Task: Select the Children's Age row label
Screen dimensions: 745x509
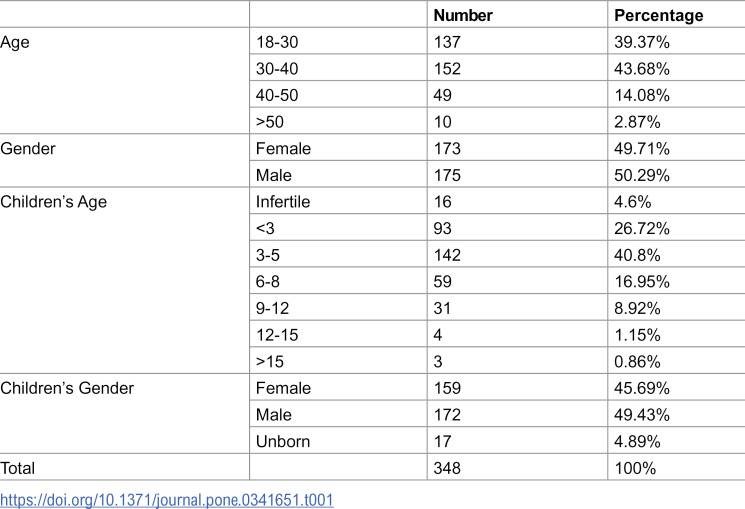Action: [53, 202]
